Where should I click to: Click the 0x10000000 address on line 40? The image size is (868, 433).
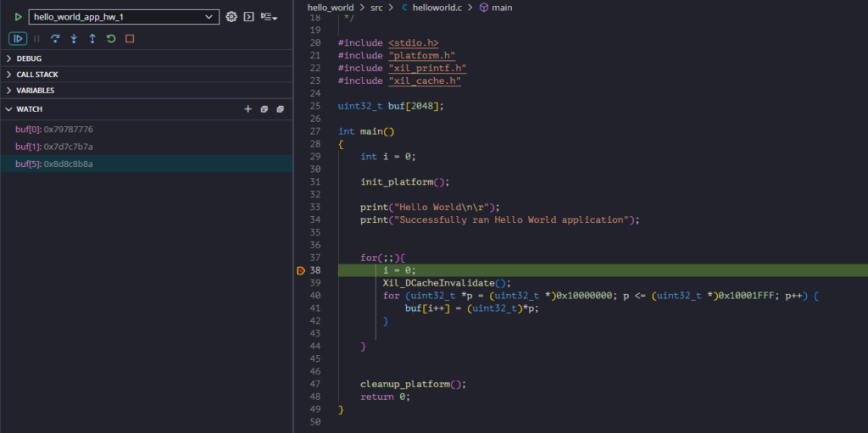(584, 296)
